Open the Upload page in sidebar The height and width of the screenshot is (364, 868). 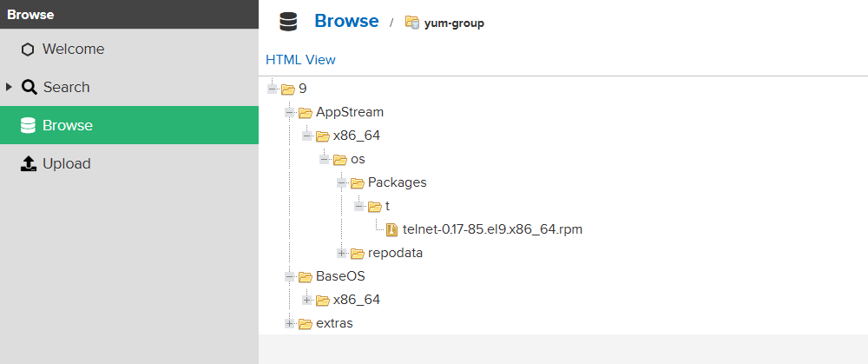tap(129, 163)
